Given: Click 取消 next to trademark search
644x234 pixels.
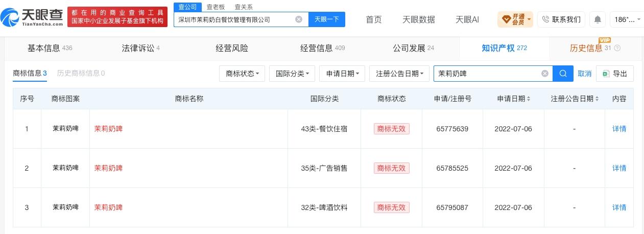Looking at the screenshot, I should click(585, 74).
